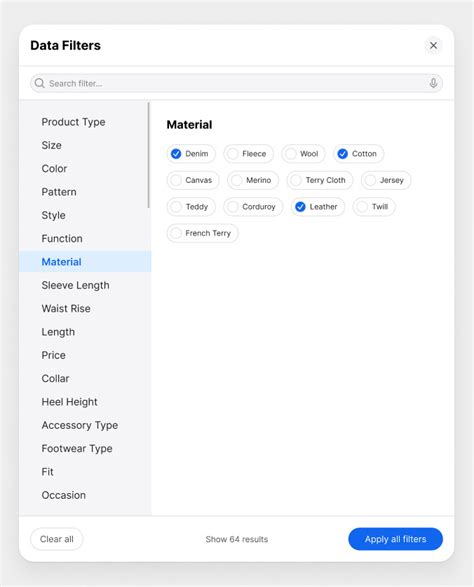Uncheck the Cotton material filter
Screen dimensions: 474x587
coord(358,154)
